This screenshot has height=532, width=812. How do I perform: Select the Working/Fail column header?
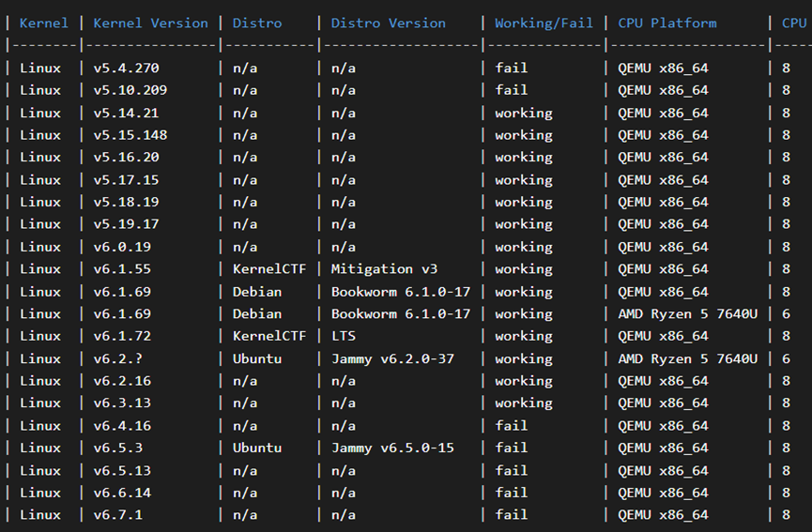(544, 23)
